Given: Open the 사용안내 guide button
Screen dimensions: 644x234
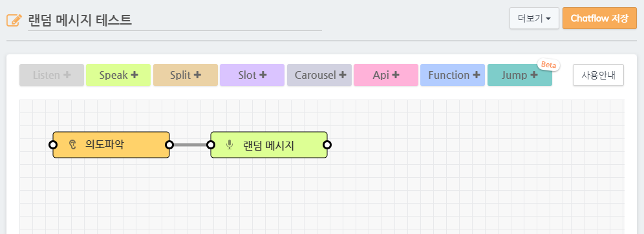Looking at the screenshot, I should 598,75.
